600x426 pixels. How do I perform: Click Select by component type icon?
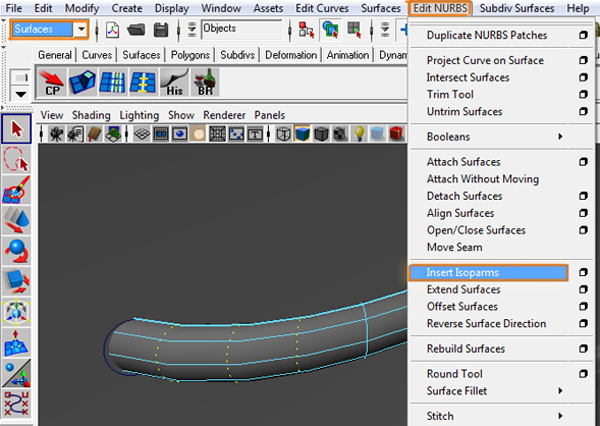(354, 29)
